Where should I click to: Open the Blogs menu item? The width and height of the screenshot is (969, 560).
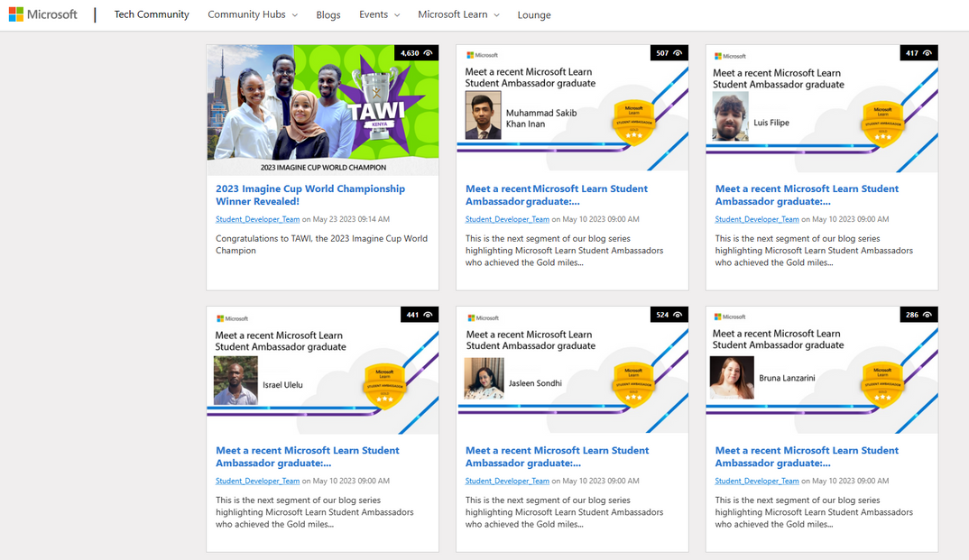(x=328, y=14)
